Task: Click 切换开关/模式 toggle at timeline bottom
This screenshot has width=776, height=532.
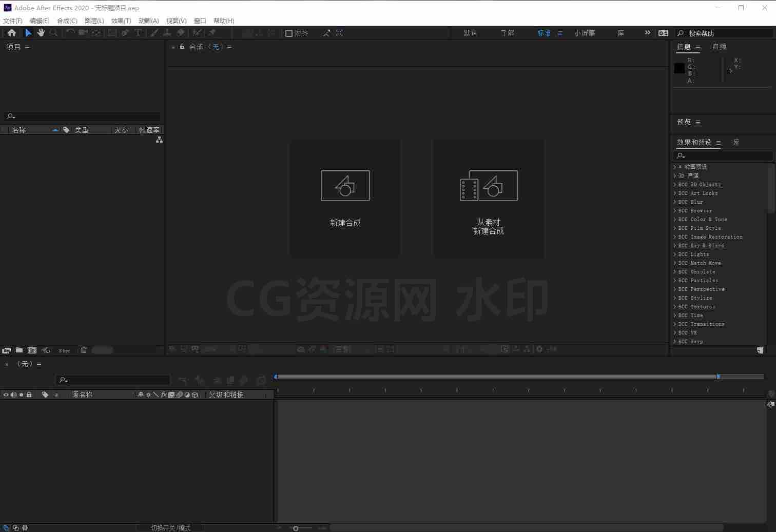Action: tap(170, 528)
